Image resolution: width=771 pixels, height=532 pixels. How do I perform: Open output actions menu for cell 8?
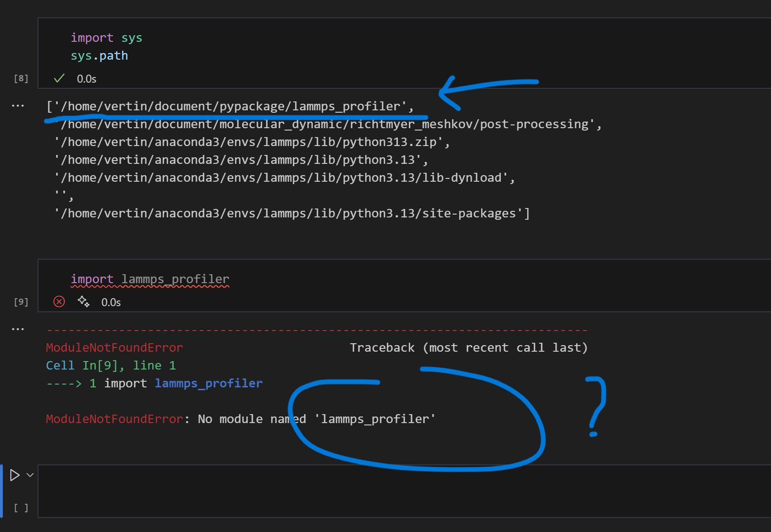(x=18, y=106)
